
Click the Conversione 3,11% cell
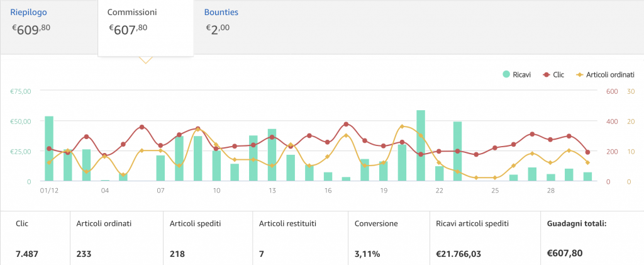coord(389,239)
